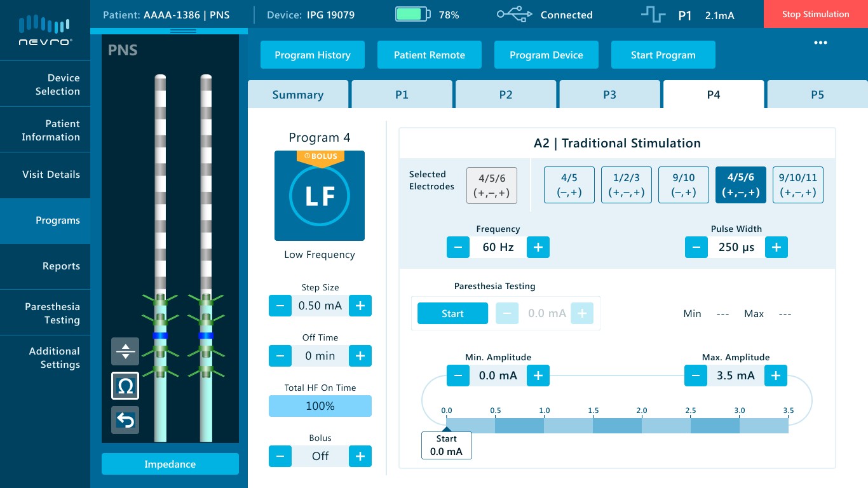Click the impedance omega icon
Image resolution: width=868 pixels, height=488 pixels.
125,386
